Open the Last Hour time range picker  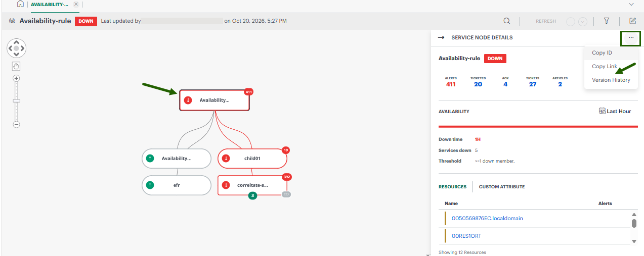615,111
